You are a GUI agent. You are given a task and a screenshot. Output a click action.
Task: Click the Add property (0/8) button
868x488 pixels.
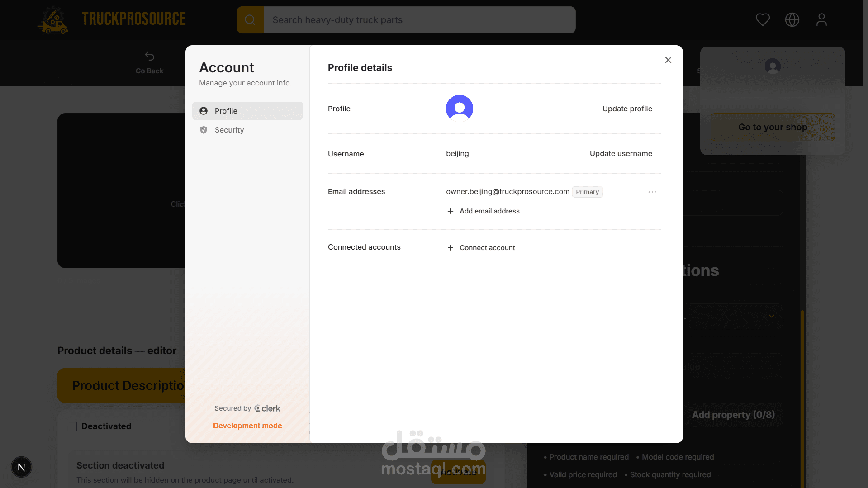click(733, 415)
